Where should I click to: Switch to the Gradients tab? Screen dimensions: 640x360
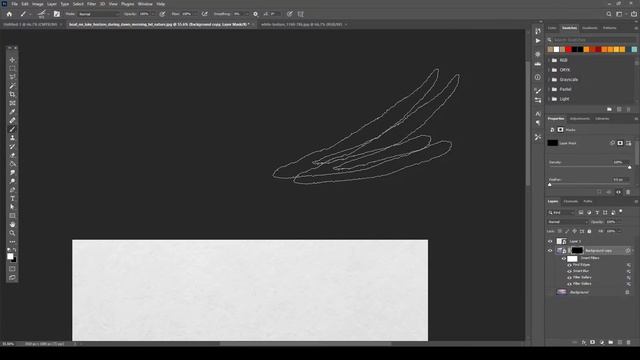pyautogui.click(x=589, y=28)
